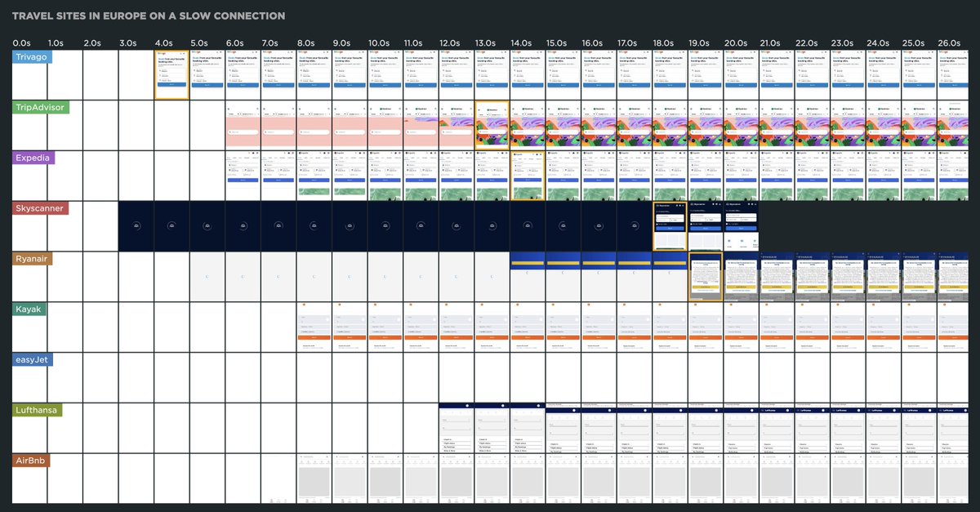The image size is (980, 512).
Task: Click the 19.0s time marker
Action: [x=699, y=42]
